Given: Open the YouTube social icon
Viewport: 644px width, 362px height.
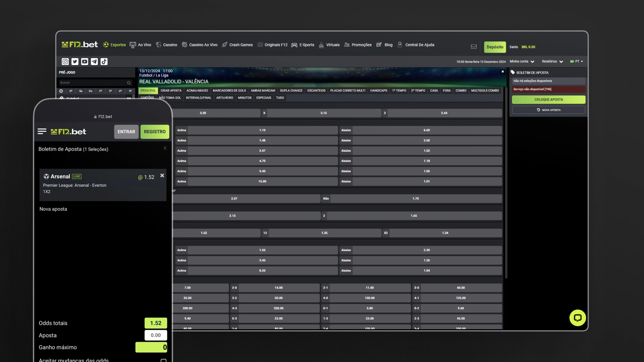Looking at the screenshot, I should pos(85,62).
